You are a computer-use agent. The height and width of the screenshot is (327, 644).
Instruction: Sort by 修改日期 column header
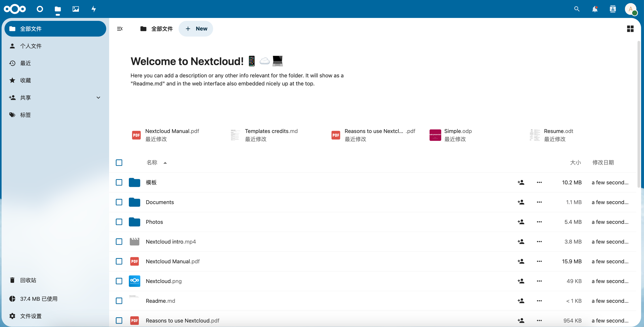(603, 163)
